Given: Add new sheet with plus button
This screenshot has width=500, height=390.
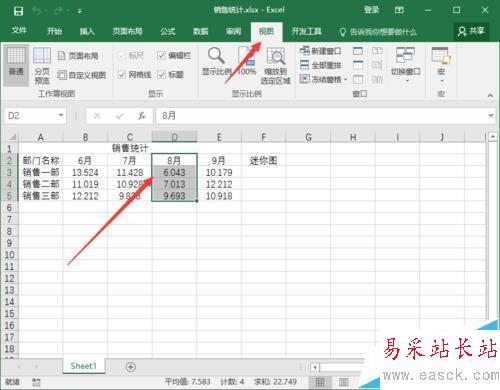Looking at the screenshot, I should (131, 367).
